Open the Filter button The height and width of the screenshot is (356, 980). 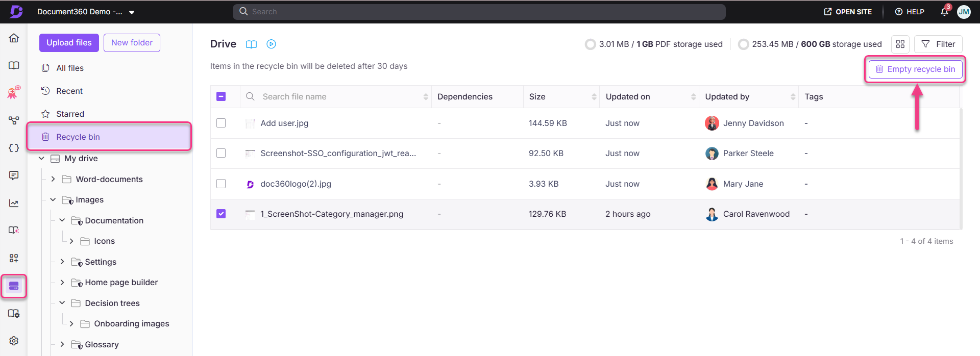pyautogui.click(x=938, y=44)
